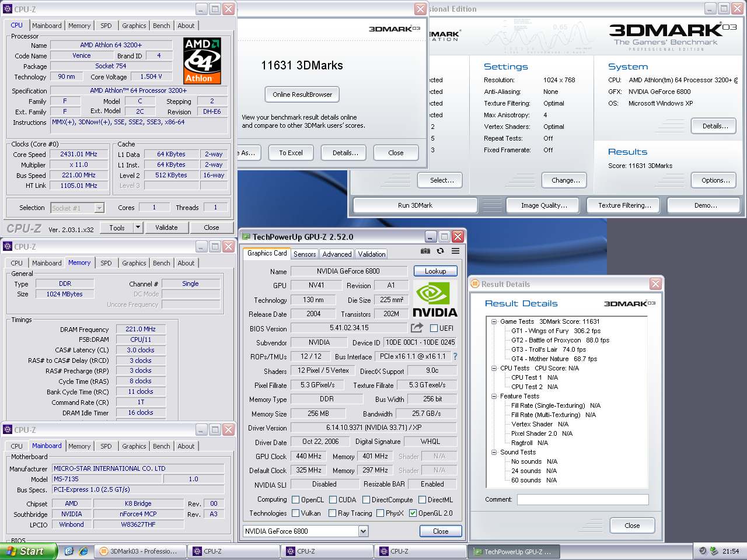Open the Tools button dropdown arrow
This screenshot has height=560, width=747.
click(138, 228)
